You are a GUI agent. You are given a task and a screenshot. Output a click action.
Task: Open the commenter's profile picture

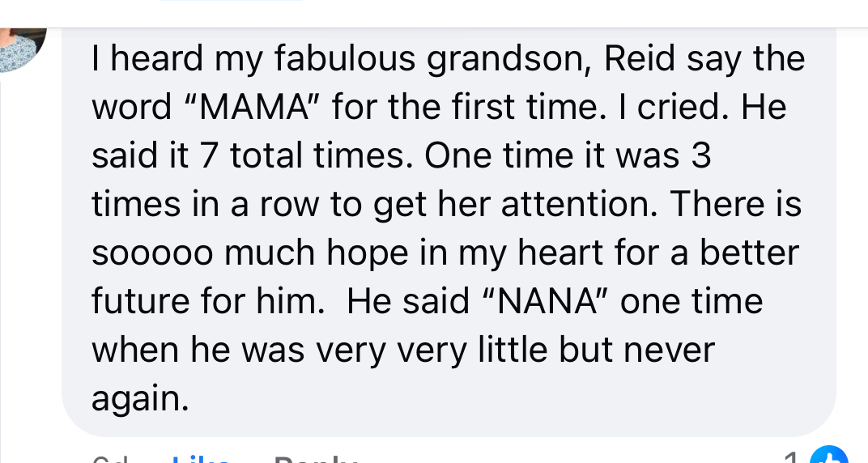coord(20,49)
